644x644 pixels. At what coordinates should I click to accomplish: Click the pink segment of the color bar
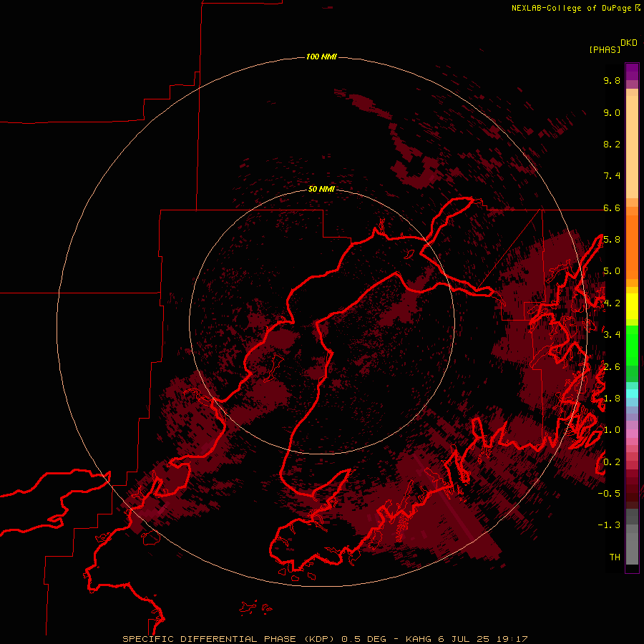[632, 434]
